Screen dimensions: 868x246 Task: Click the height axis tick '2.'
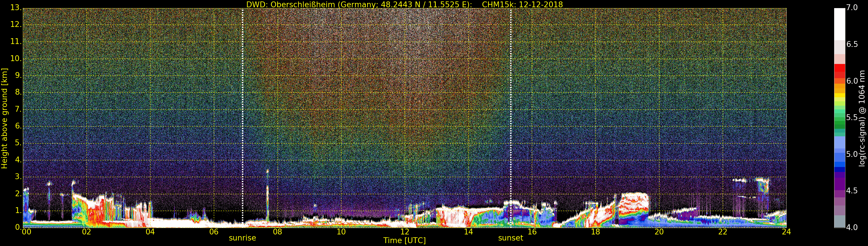tap(18, 194)
